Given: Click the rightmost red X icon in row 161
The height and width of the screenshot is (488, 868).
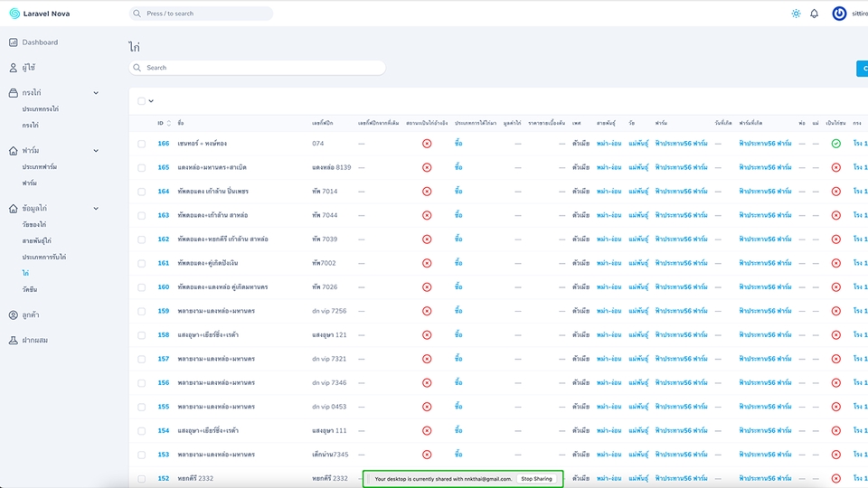Looking at the screenshot, I should click(835, 263).
